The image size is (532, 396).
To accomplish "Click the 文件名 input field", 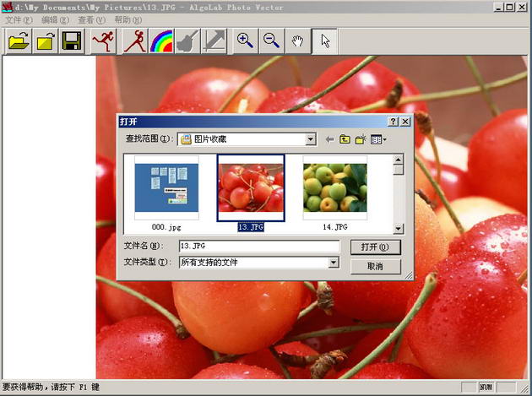I will click(x=259, y=246).
